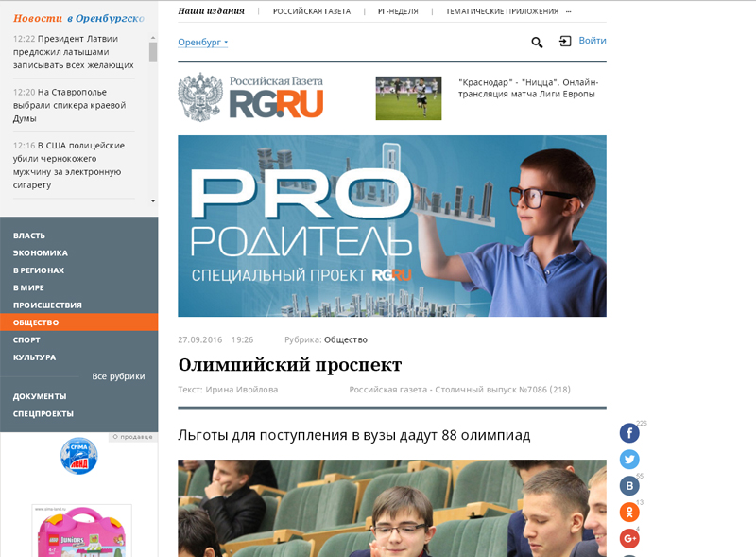Open the Культура section
756x557 pixels.
(34, 357)
